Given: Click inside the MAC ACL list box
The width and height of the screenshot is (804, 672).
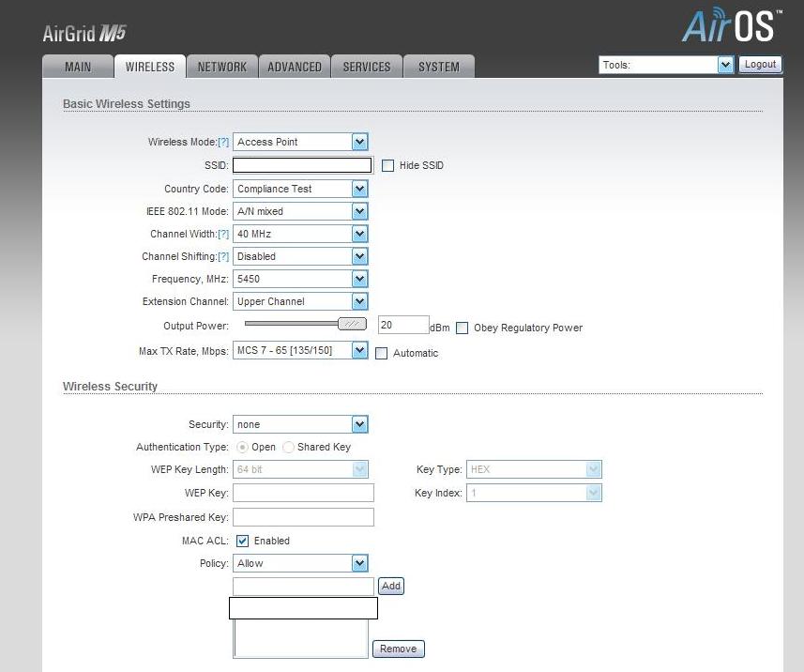Looking at the screenshot, I should click(300, 638).
